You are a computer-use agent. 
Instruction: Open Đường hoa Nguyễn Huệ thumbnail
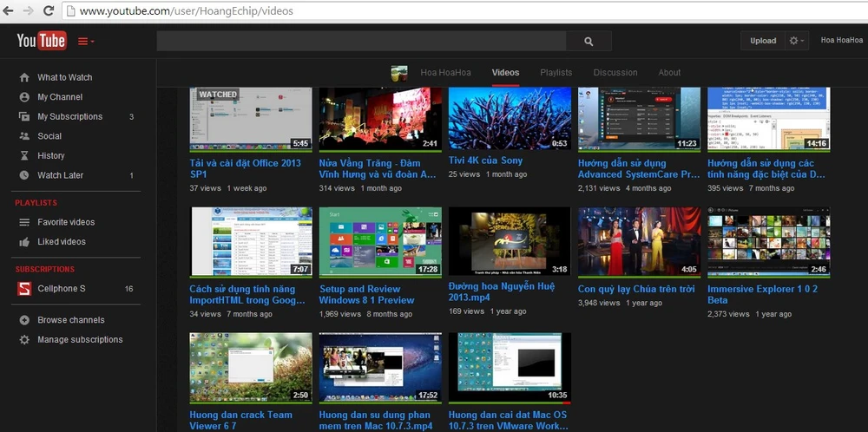510,241
